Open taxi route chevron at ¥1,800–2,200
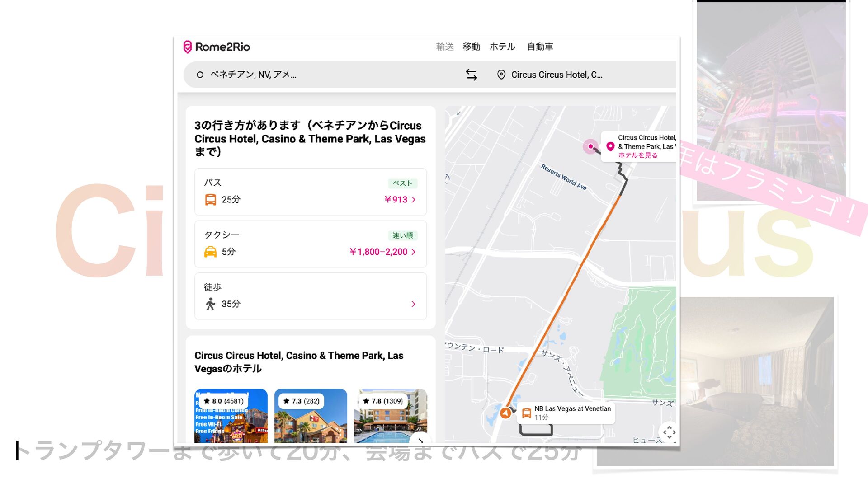This screenshot has width=868, height=488. (x=413, y=252)
